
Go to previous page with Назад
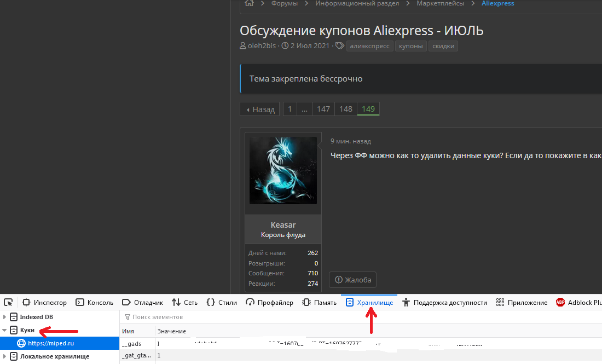260,109
